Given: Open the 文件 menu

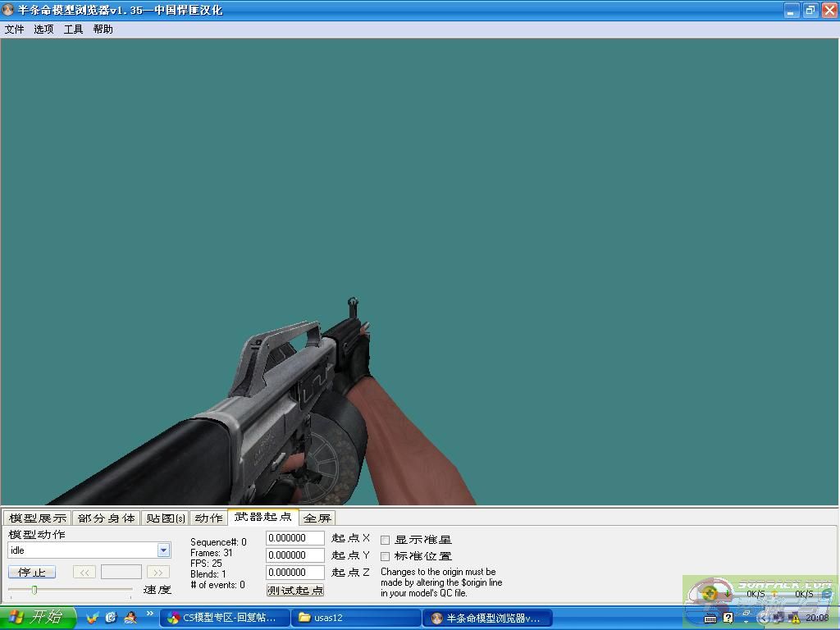Looking at the screenshot, I should pos(15,30).
